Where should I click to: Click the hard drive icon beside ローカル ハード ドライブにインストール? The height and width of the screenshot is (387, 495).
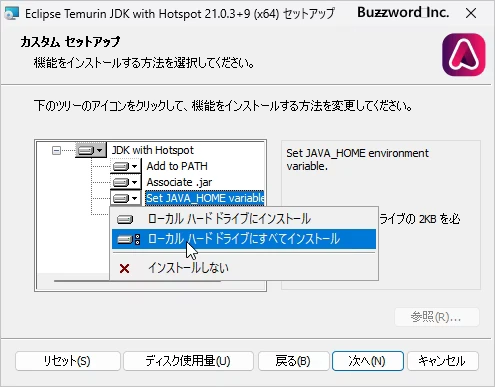click(125, 219)
